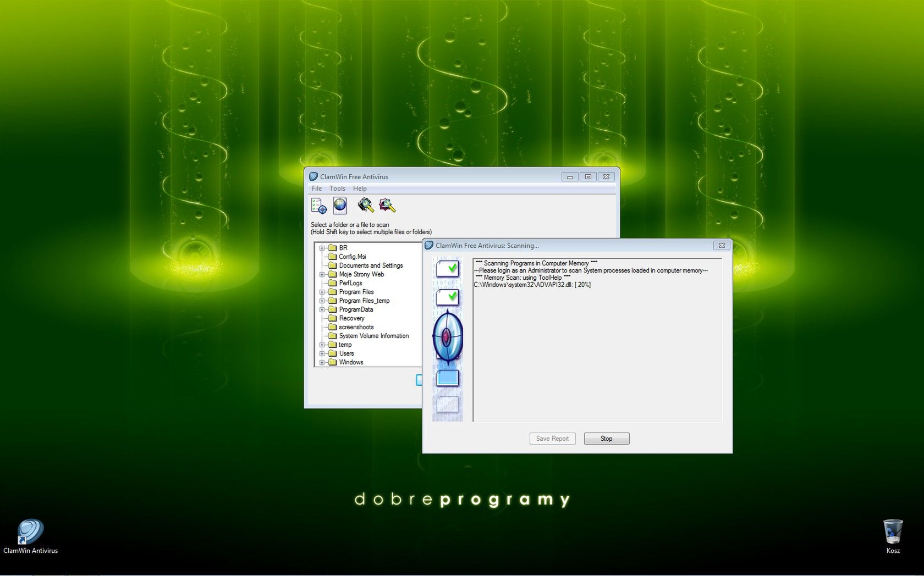Viewport: 924px width, 576px height.
Task: Click the globe update virus database icon
Action: 340,206
